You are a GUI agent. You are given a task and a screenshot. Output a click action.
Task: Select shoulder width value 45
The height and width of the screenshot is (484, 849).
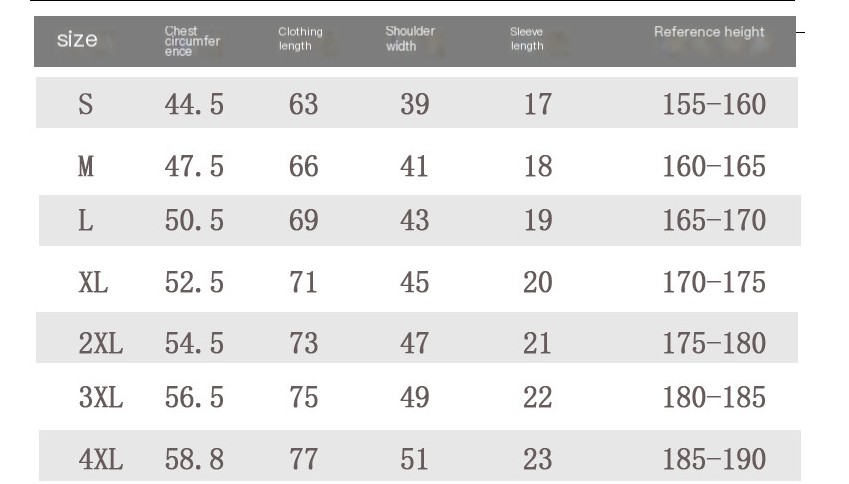point(415,283)
